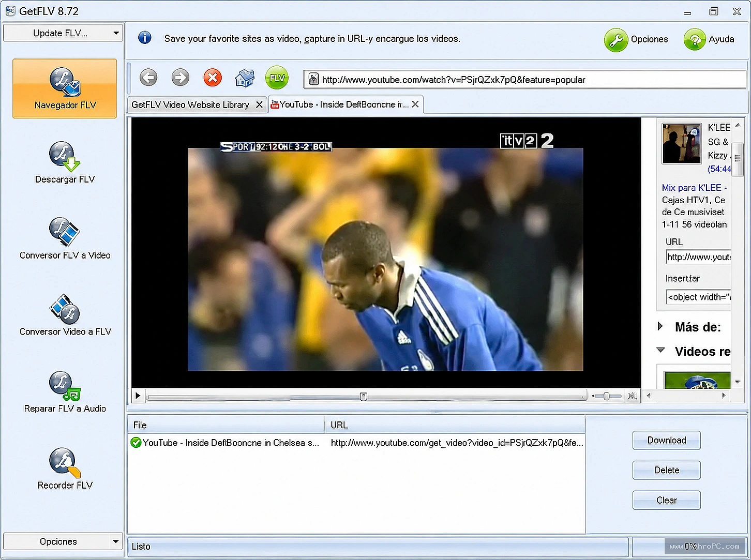The width and height of the screenshot is (751, 560).
Task: Toggle the mute speaker icon
Action: 632,396
